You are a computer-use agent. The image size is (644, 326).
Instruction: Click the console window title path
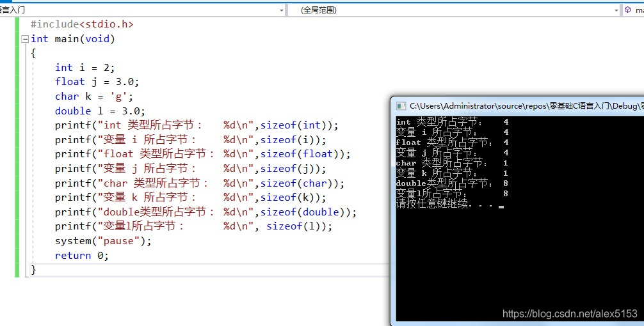(x=527, y=106)
